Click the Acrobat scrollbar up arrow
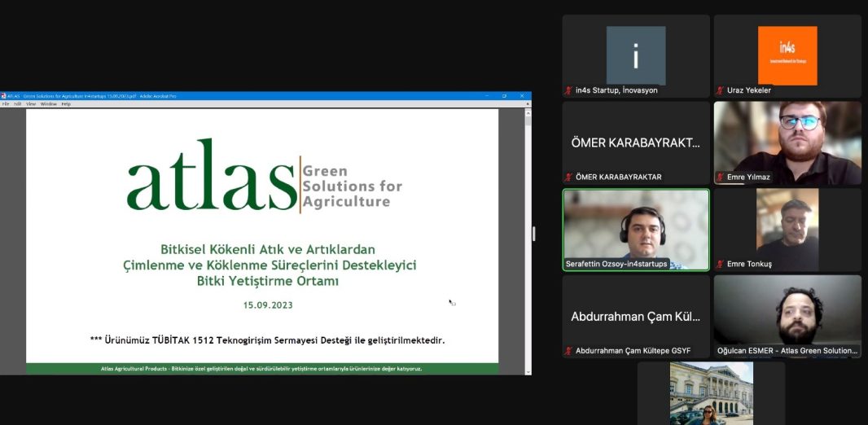Screen dimensions: 868x425 (x=528, y=112)
